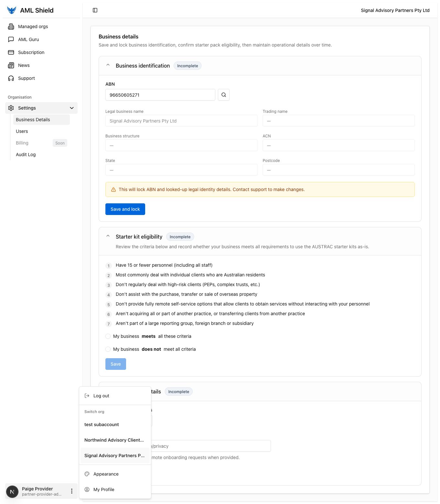
Task: Click the Soon badge next to Billing
Action: [x=60, y=143]
